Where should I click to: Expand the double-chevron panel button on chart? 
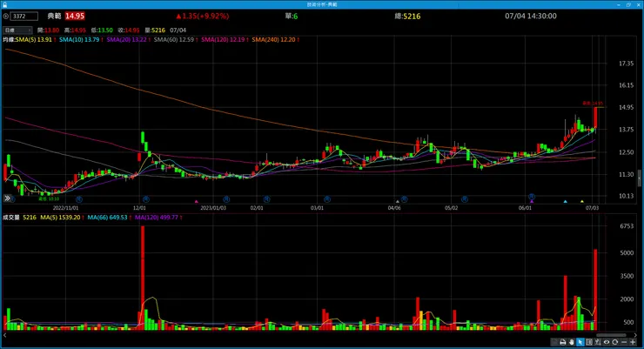tap(7, 198)
